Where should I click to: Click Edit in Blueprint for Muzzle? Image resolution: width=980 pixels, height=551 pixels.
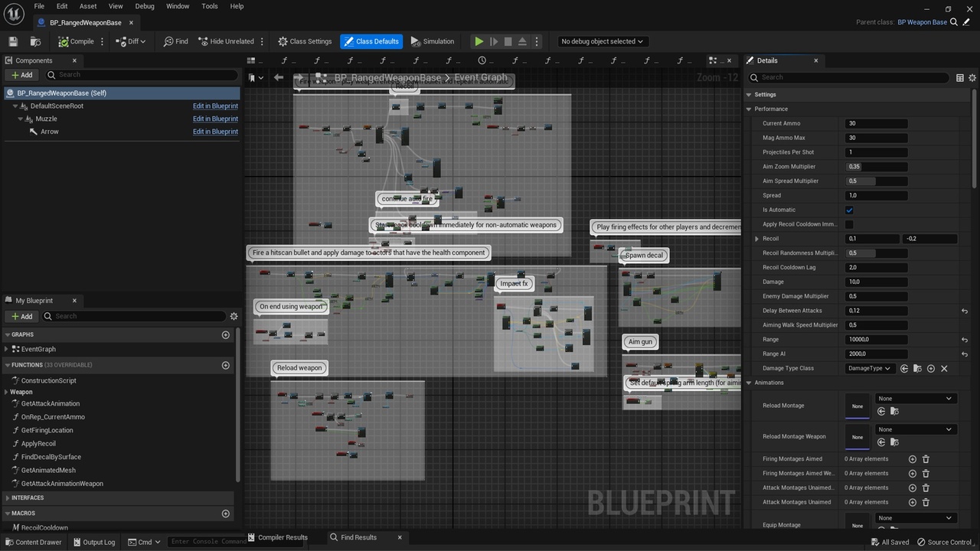[x=215, y=119]
